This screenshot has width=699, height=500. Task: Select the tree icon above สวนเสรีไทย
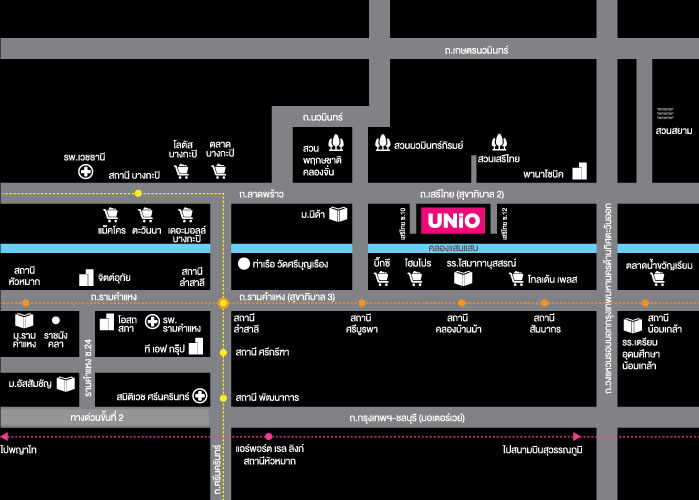tap(497, 143)
